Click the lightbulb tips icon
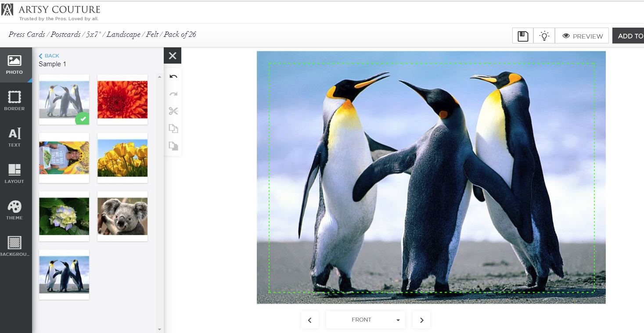The image size is (644, 333). click(544, 36)
